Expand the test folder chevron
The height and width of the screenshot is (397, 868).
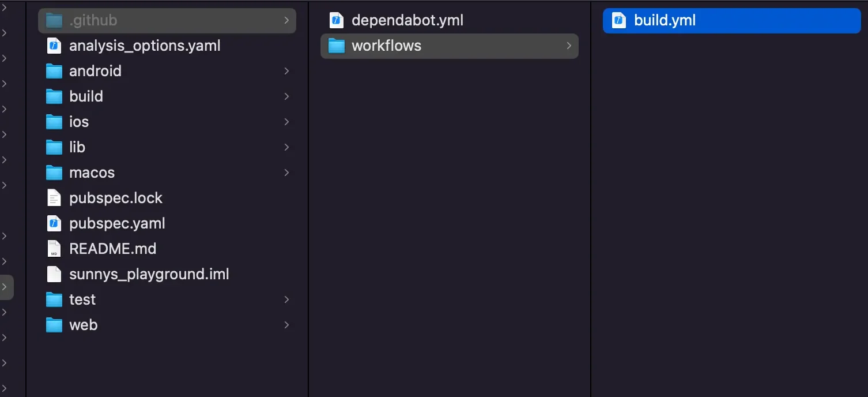pos(286,299)
